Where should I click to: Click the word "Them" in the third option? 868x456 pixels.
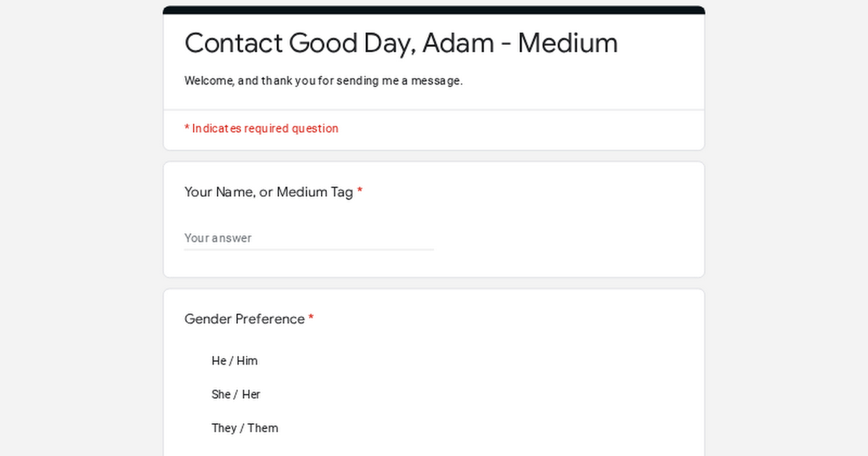[263, 428]
